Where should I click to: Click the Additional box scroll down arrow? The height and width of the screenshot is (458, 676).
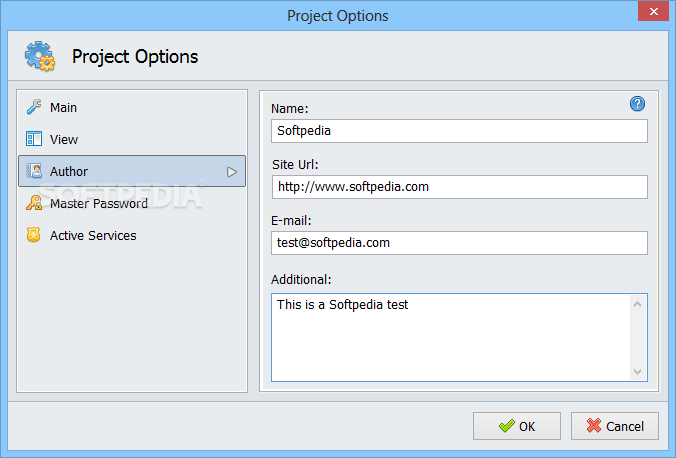click(638, 371)
